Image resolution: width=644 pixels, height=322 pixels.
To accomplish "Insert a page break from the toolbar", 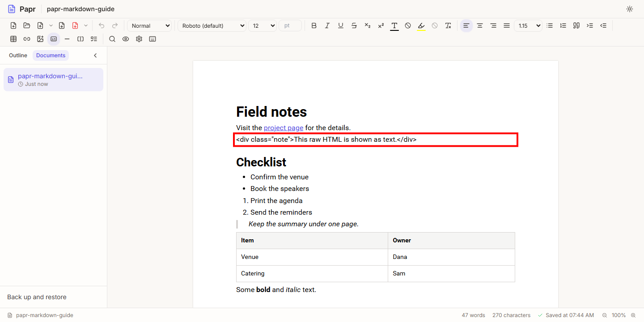I will [80, 39].
